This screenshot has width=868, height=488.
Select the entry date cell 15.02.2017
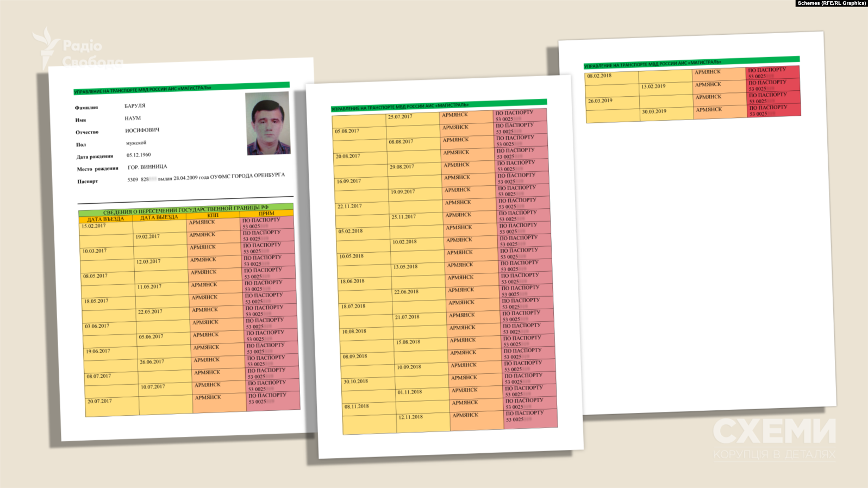pyautogui.click(x=93, y=226)
